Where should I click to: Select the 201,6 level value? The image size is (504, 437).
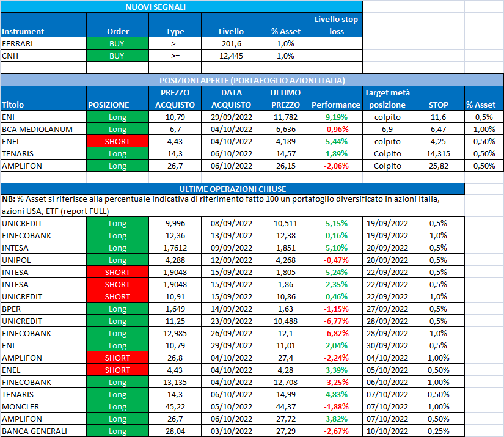(232, 43)
